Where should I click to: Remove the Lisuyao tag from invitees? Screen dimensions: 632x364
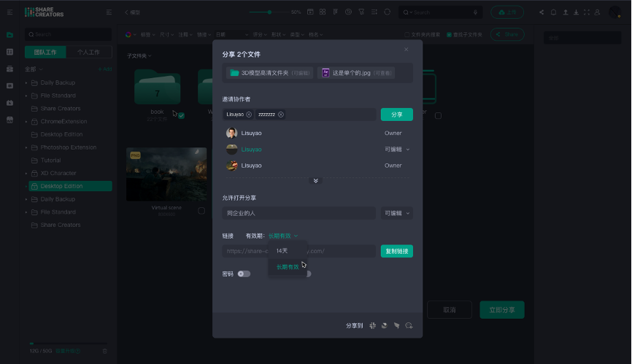point(249,115)
